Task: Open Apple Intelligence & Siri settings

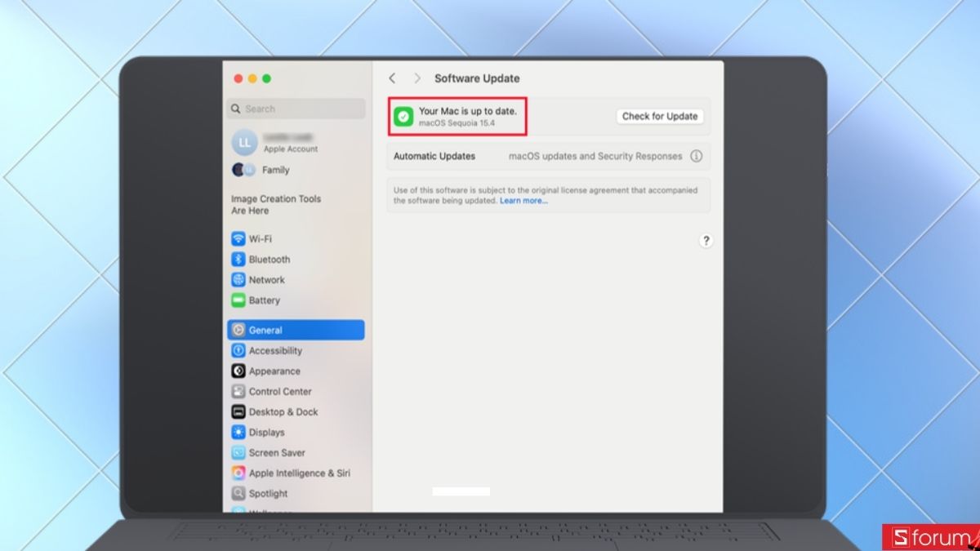Action: click(x=296, y=473)
